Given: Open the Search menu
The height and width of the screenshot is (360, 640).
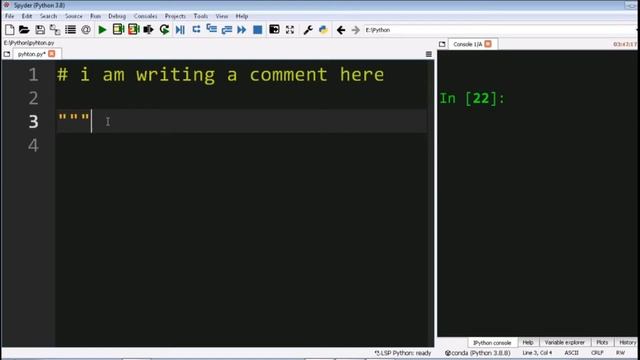Looking at the screenshot, I should [48, 16].
